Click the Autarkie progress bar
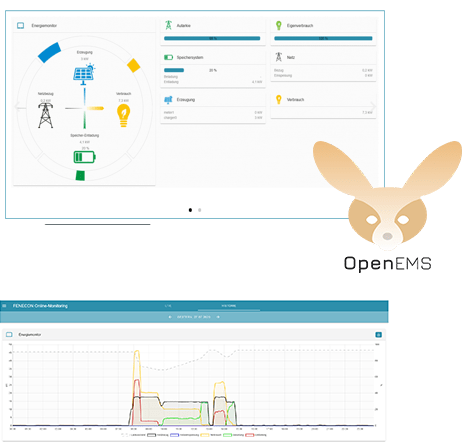The width and height of the screenshot is (470, 443). click(x=212, y=38)
